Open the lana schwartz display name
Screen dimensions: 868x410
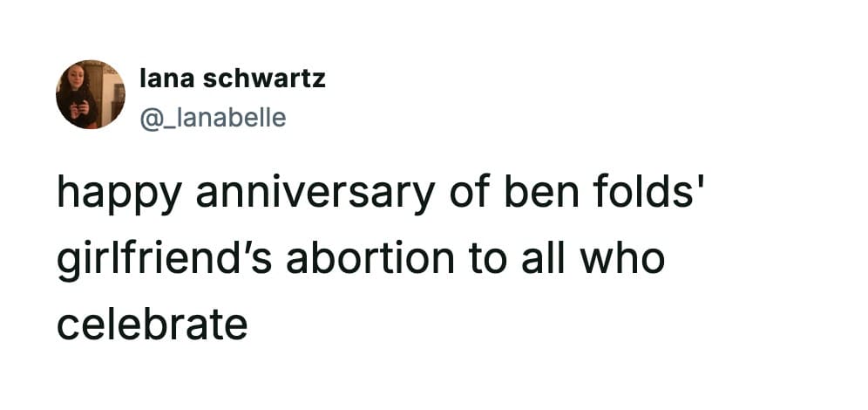pyautogui.click(x=232, y=79)
